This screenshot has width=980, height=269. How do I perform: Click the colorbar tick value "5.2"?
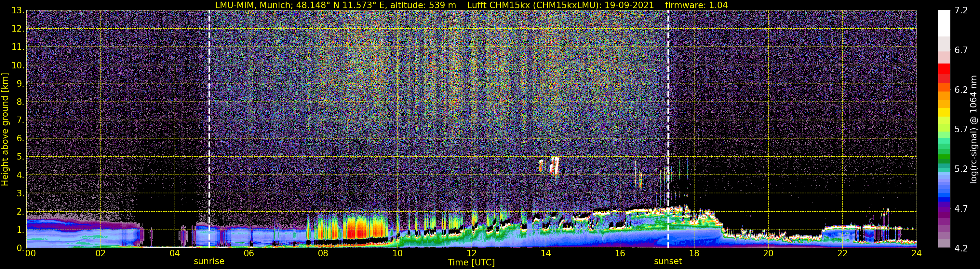961,169
